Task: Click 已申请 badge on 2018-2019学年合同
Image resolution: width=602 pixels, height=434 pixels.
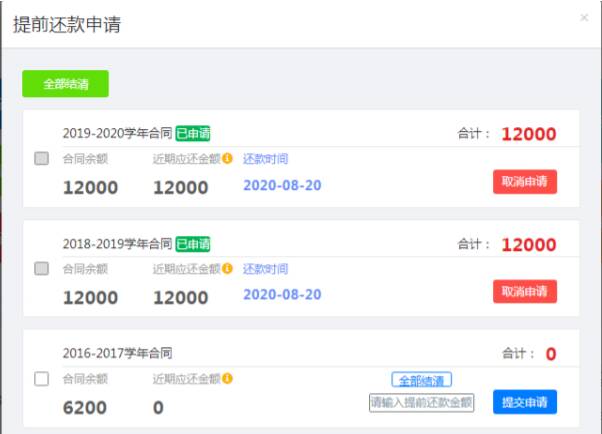Action: [193, 244]
